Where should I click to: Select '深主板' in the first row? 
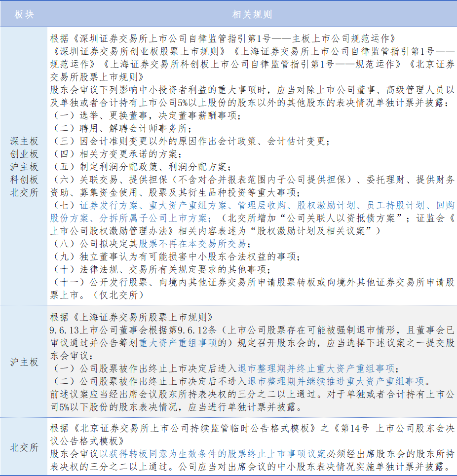pyautogui.click(x=24, y=141)
